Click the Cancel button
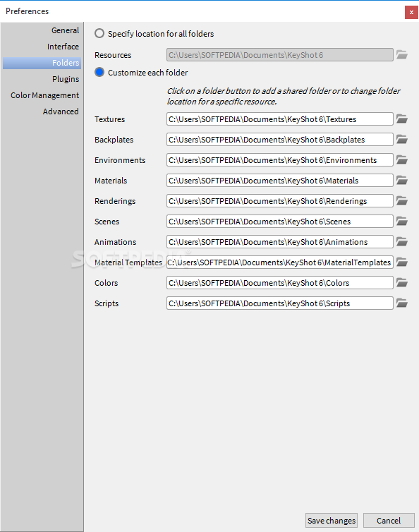The height and width of the screenshot is (532, 419). [x=389, y=521]
